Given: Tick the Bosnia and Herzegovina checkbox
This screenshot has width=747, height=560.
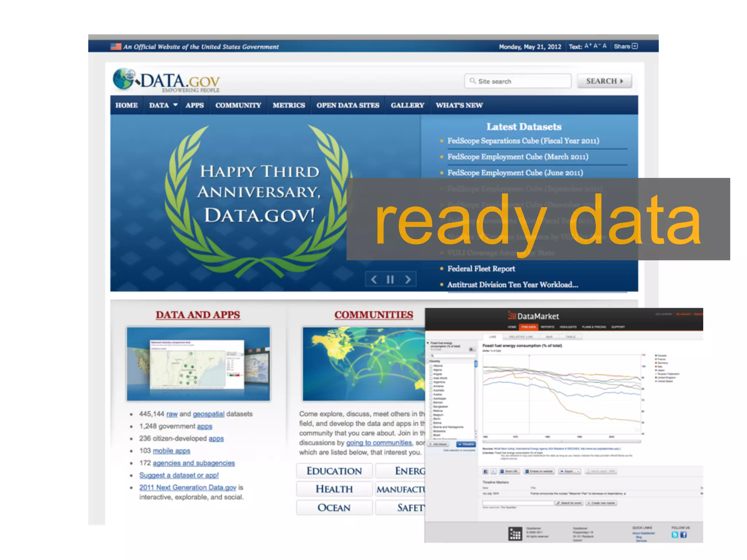Looking at the screenshot, I should click(431, 427).
